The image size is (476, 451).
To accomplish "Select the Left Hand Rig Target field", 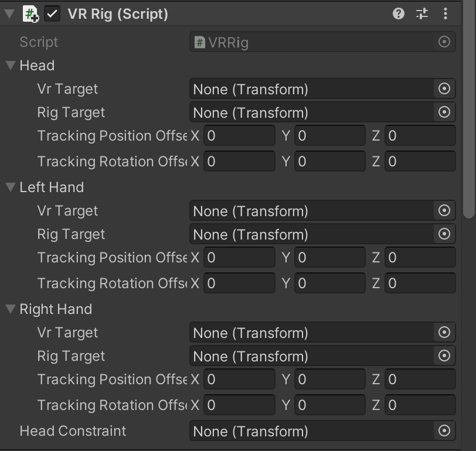I will [x=312, y=234].
